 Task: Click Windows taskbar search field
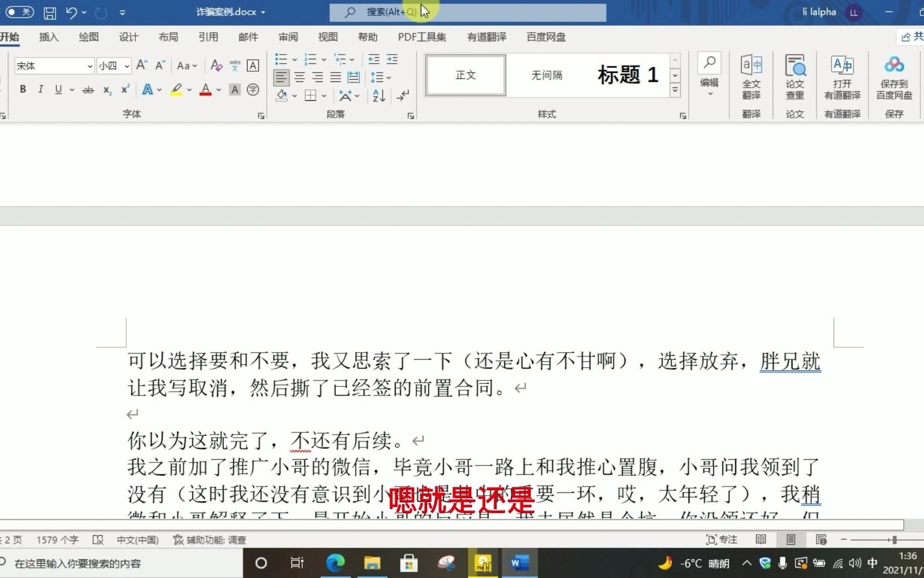[120, 563]
